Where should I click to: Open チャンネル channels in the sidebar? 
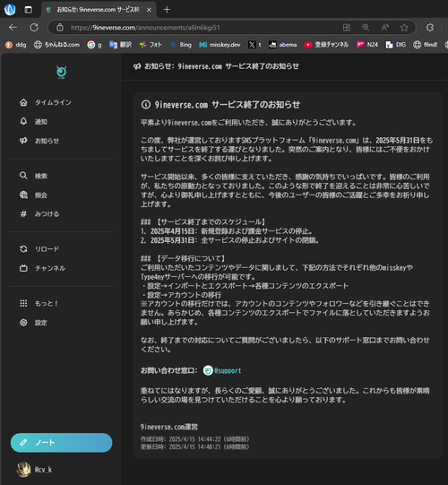pos(42,268)
